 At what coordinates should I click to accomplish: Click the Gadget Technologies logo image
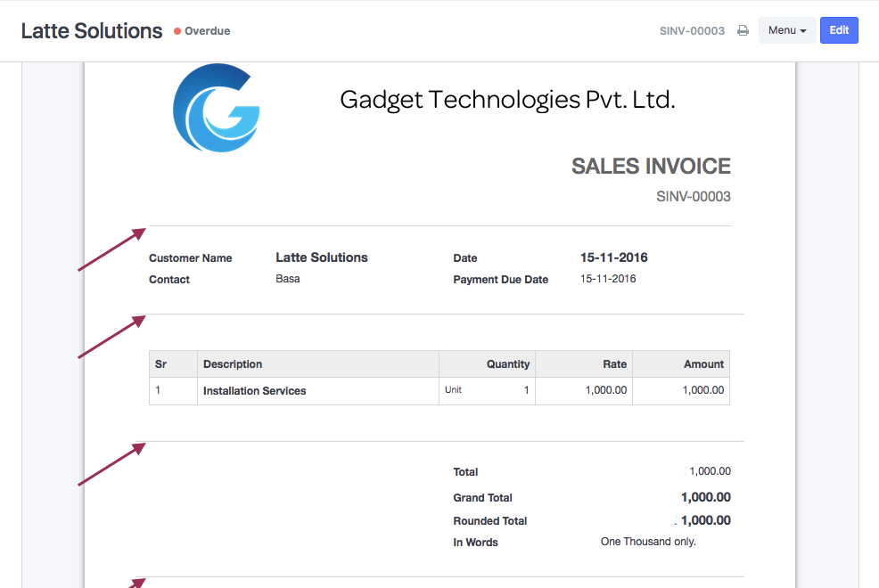pyautogui.click(x=217, y=107)
